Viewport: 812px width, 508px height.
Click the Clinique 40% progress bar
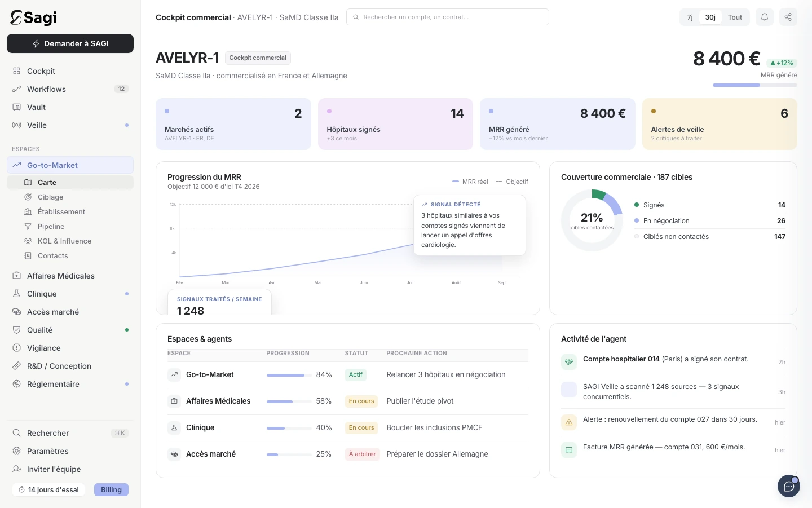[289, 428]
